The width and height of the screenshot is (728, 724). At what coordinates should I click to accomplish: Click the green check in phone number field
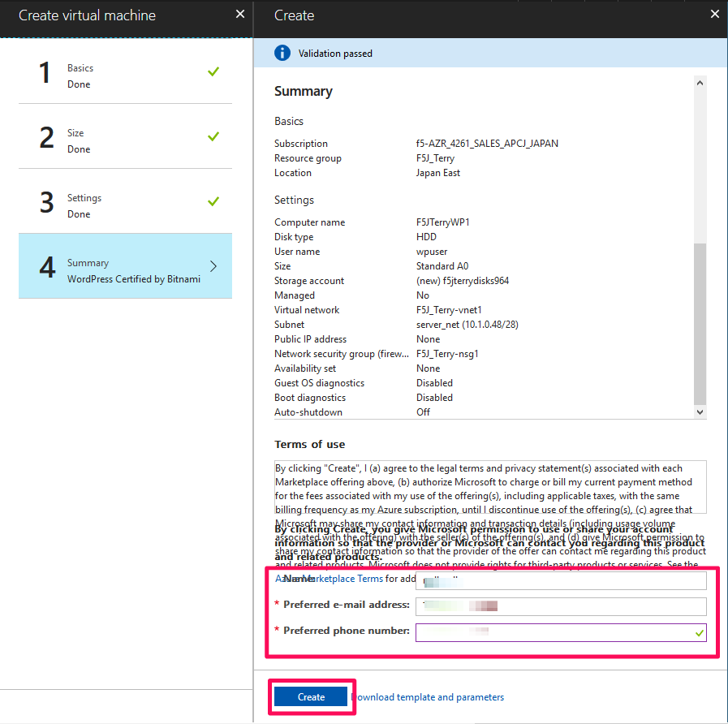(700, 633)
